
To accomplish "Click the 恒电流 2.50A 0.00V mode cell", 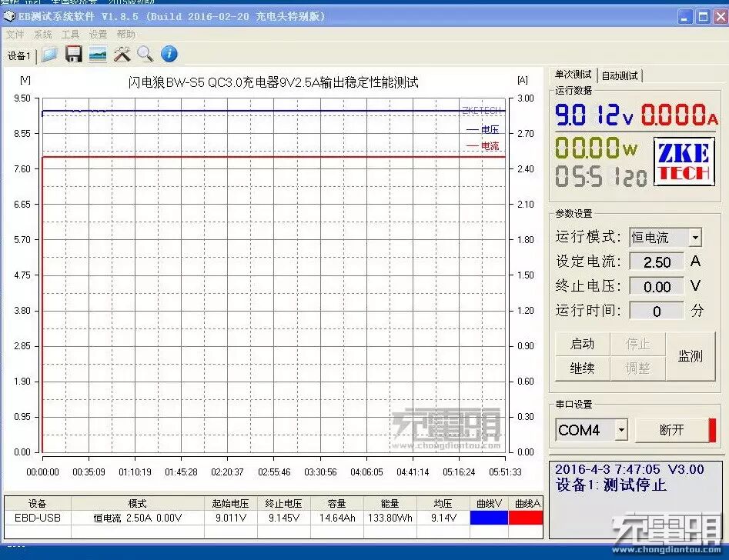I will click(137, 518).
